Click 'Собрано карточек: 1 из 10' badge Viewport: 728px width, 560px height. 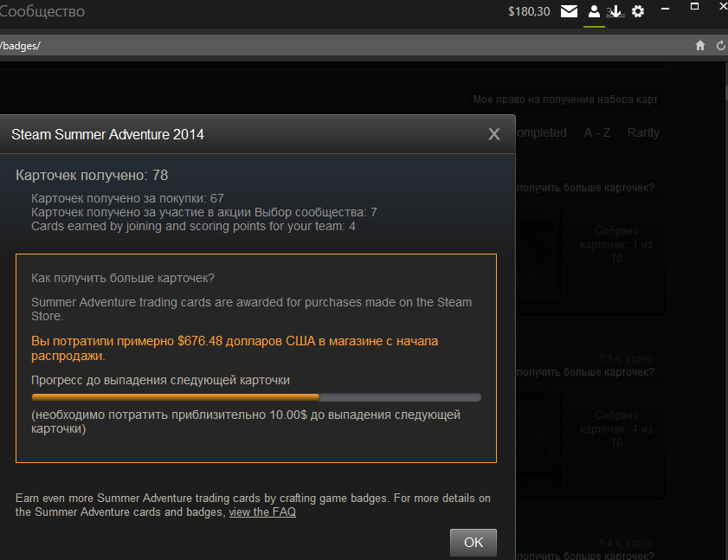[615, 245]
